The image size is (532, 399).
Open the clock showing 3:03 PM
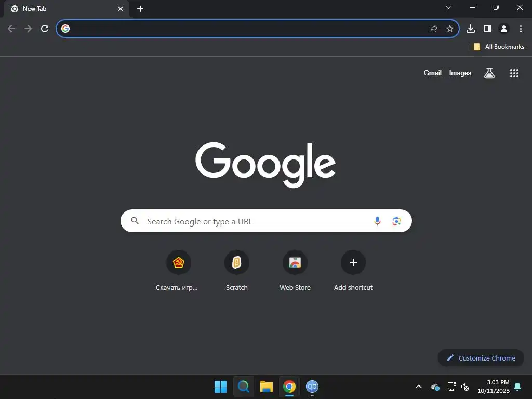click(x=494, y=387)
